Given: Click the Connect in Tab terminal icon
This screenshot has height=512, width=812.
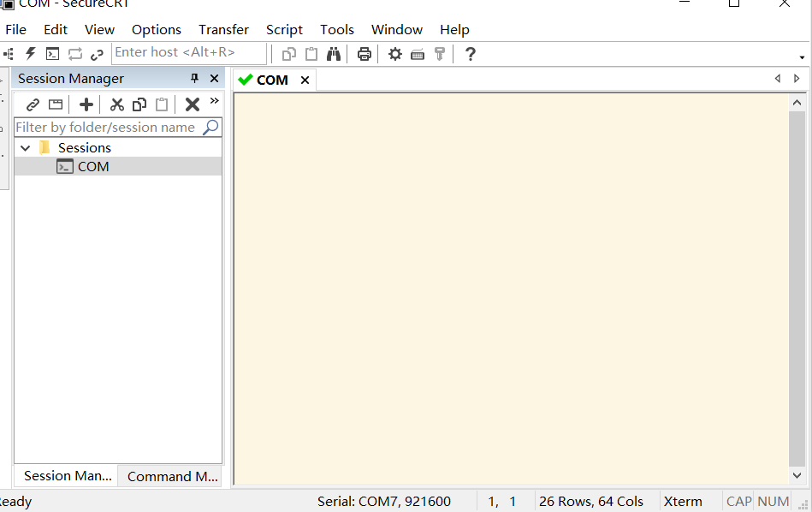Looking at the screenshot, I should coord(52,54).
